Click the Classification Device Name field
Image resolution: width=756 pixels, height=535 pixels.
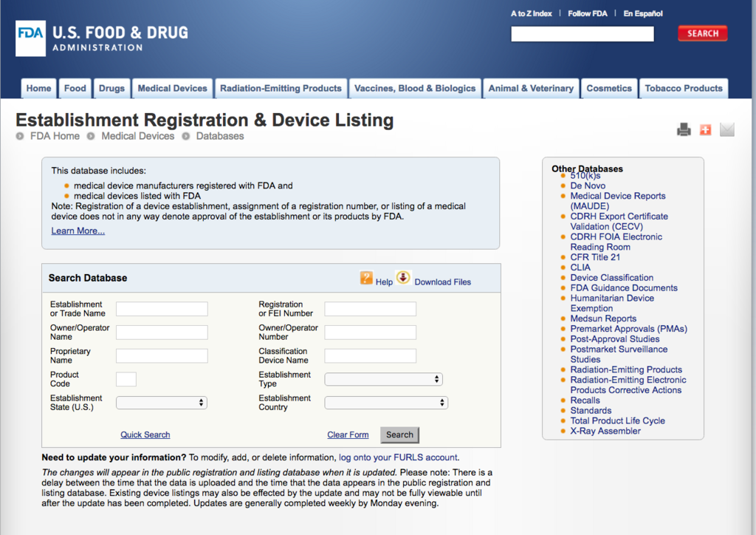tap(371, 355)
